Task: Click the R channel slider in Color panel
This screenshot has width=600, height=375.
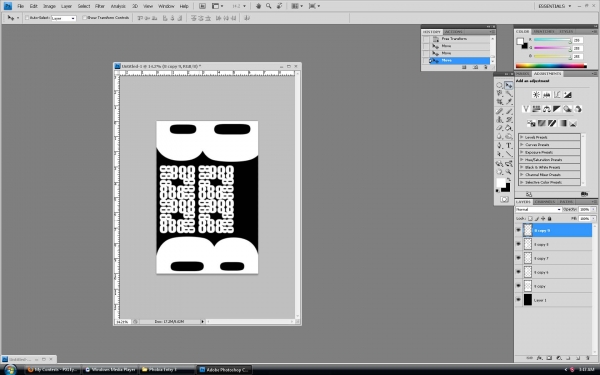Action: tap(552, 40)
